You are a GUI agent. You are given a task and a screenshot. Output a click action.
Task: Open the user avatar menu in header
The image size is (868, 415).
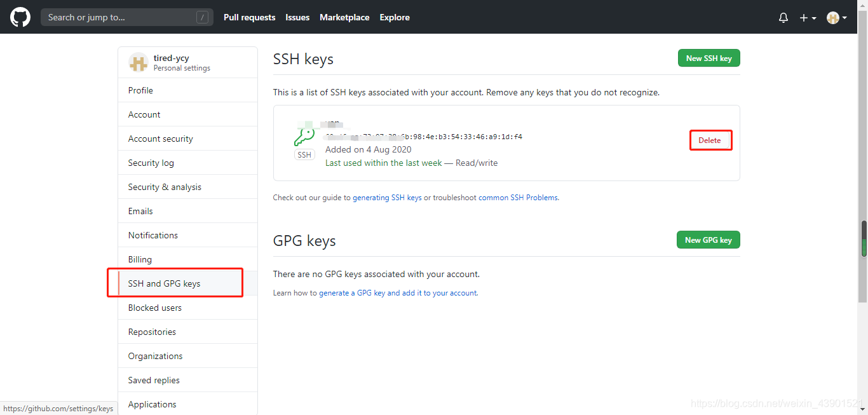[837, 18]
